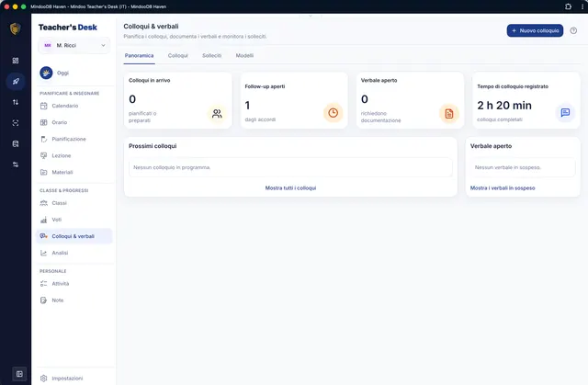
Task: Switch to the Panoramica tab
Action: point(139,55)
